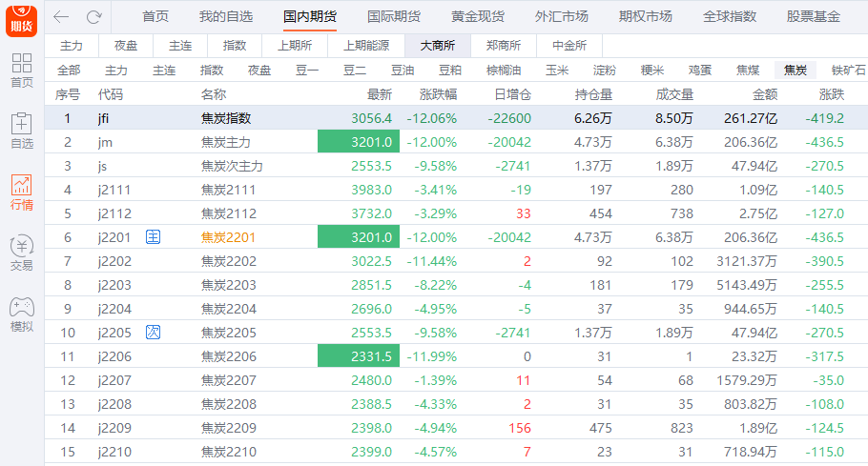Click the refresh icon in top bar

point(93,17)
